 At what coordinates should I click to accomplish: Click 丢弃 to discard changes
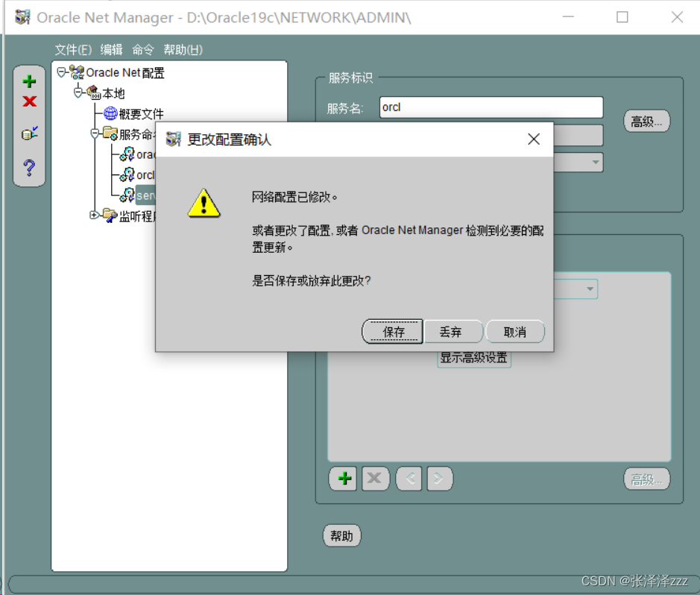click(x=453, y=332)
